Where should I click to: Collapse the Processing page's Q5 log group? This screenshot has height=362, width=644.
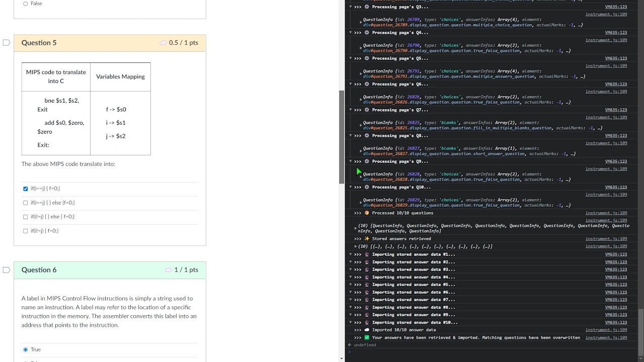coord(351,58)
